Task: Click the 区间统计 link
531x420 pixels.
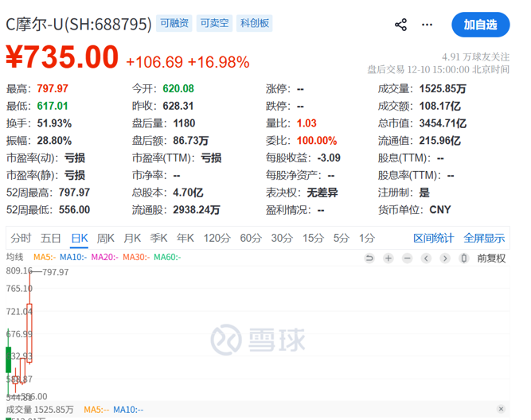Action: (x=434, y=238)
